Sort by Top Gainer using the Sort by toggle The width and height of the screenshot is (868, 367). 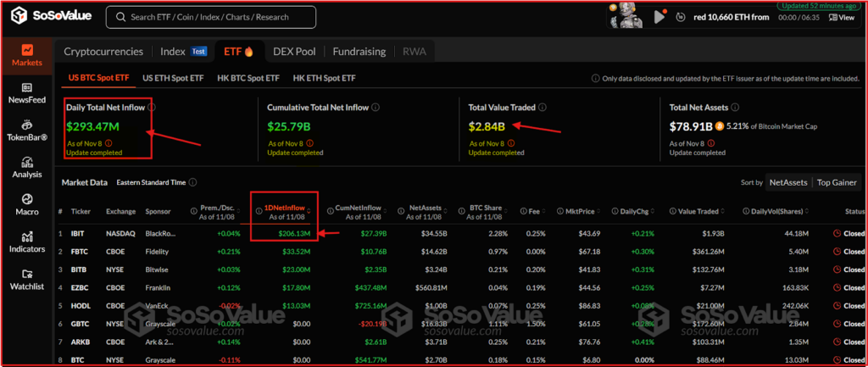[x=836, y=182]
